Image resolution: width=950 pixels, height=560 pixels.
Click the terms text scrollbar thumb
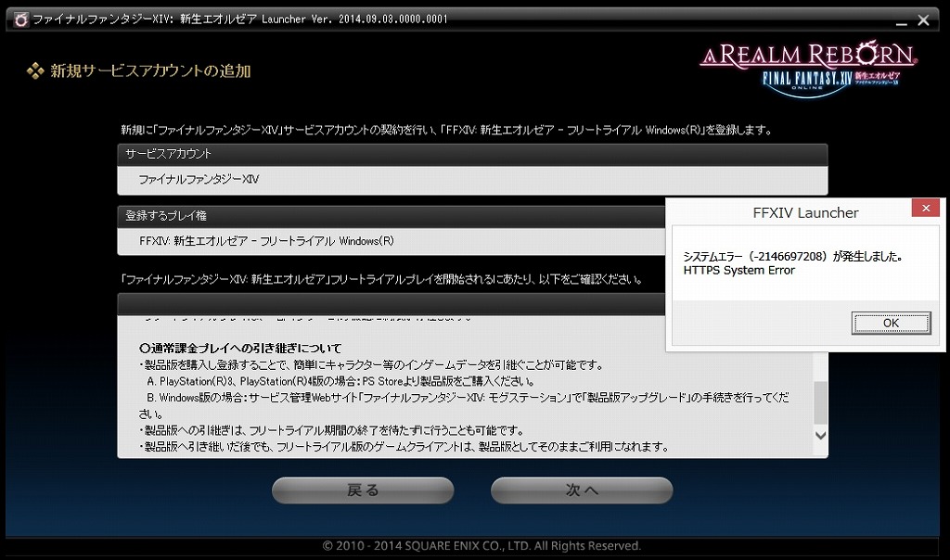tap(820, 402)
